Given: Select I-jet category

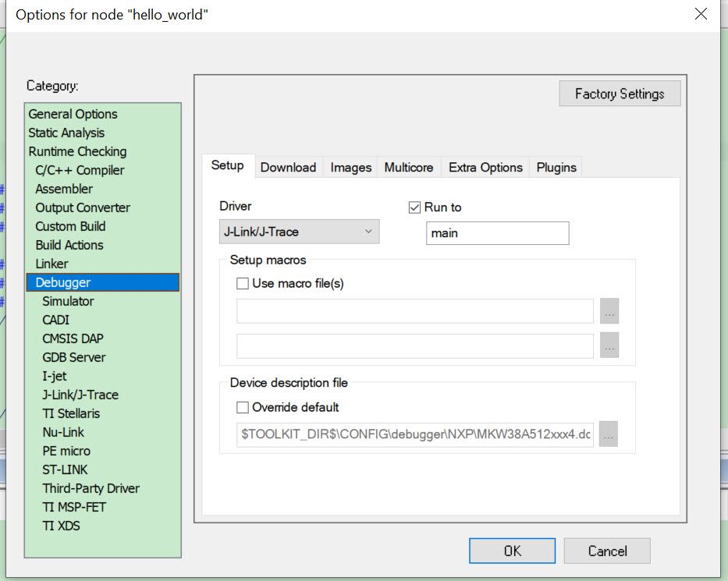Looking at the screenshot, I should [x=55, y=377].
